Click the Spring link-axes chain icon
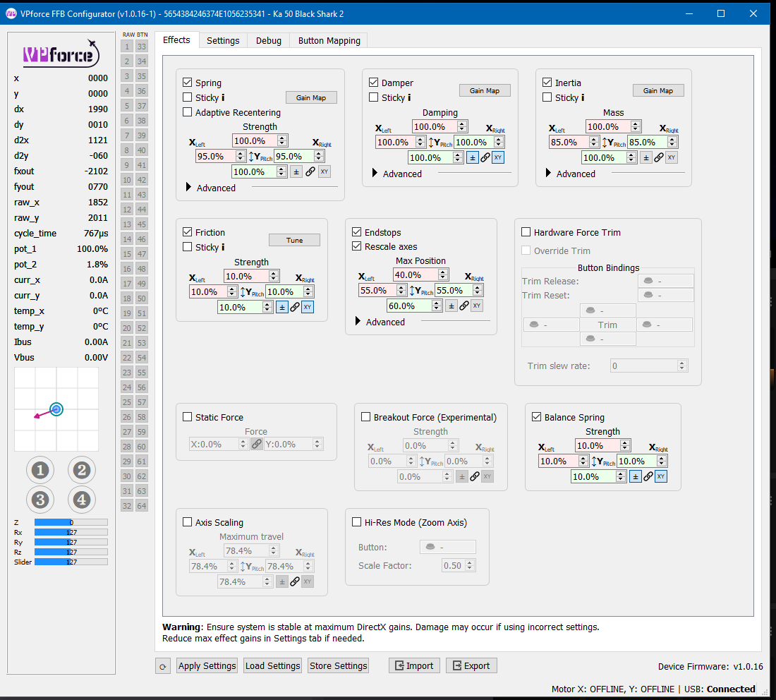The image size is (776, 700). pos(310,171)
